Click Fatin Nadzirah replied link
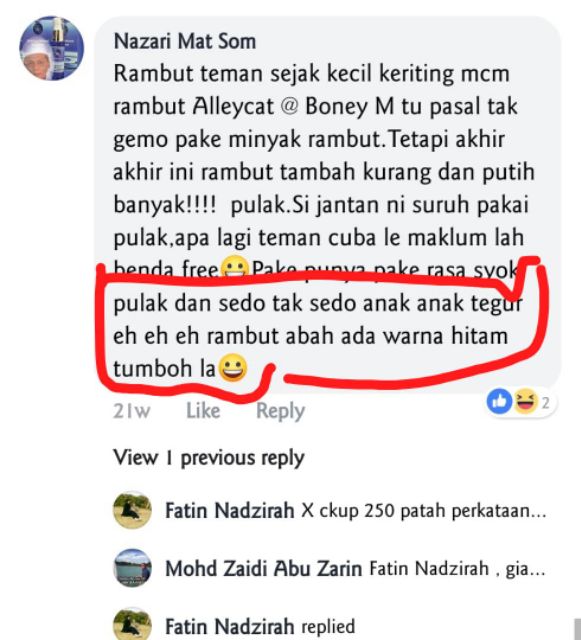The height and width of the screenshot is (640, 581). (260, 626)
